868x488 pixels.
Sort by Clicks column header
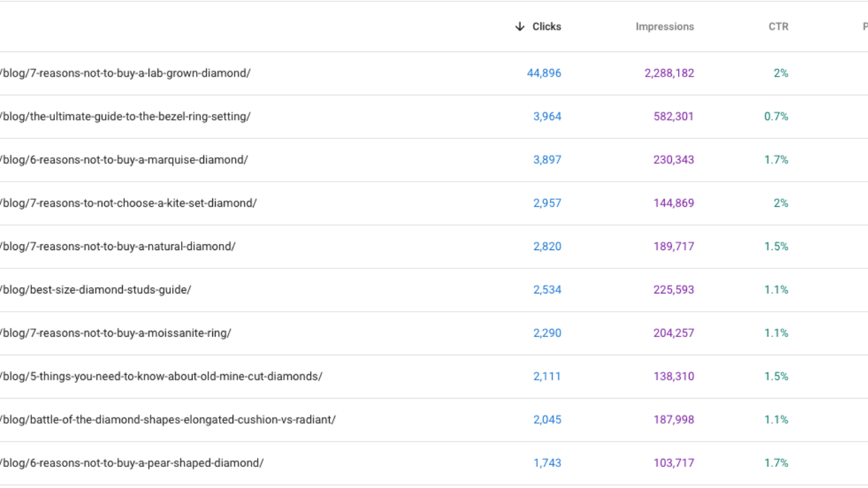click(x=547, y=26)
